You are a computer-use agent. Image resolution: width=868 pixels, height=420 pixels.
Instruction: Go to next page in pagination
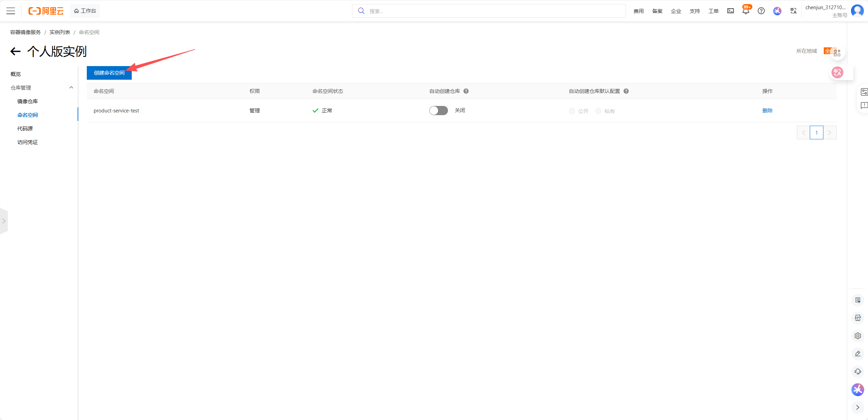click(830, 133)
